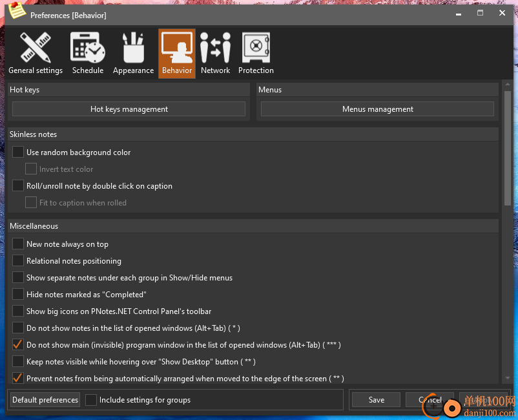Check Do not show notes in Alt+Tab list
The width and height of the screenshot is (518, 420).
tap(18, 328)
